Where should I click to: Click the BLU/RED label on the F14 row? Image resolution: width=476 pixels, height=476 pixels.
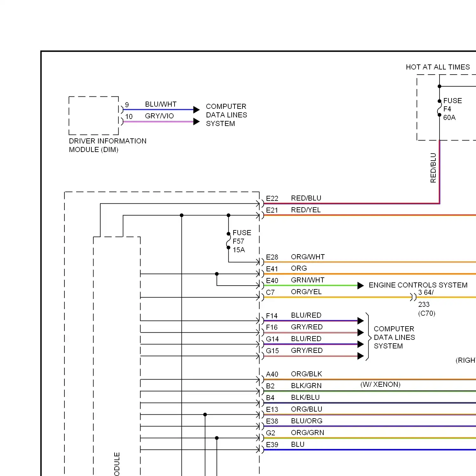306,315
